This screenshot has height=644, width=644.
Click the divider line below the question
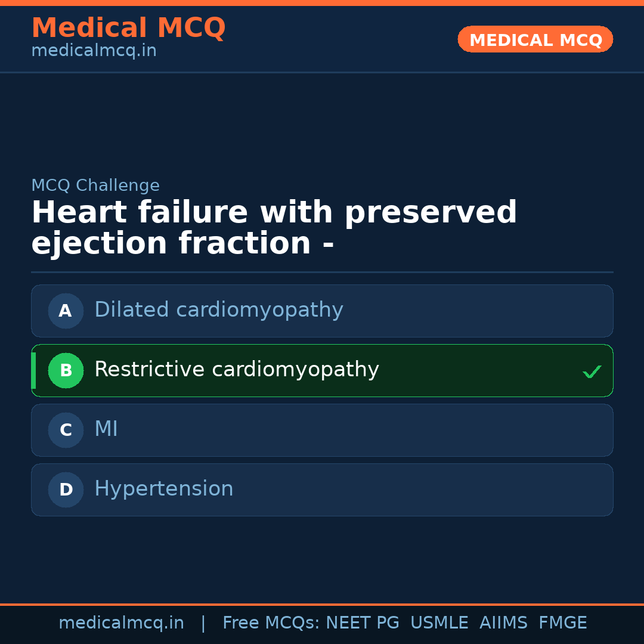[322, 273]
